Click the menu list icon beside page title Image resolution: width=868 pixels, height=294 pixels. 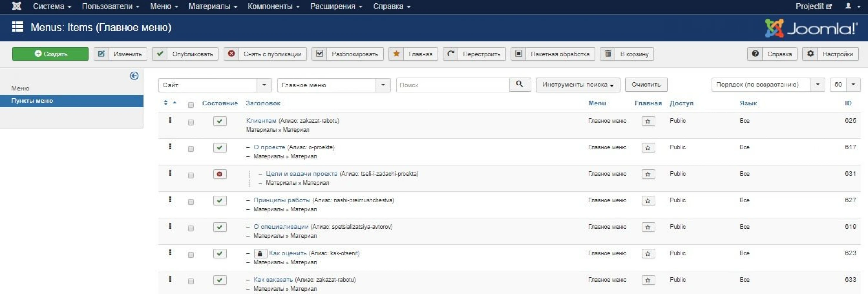(18, 26)
